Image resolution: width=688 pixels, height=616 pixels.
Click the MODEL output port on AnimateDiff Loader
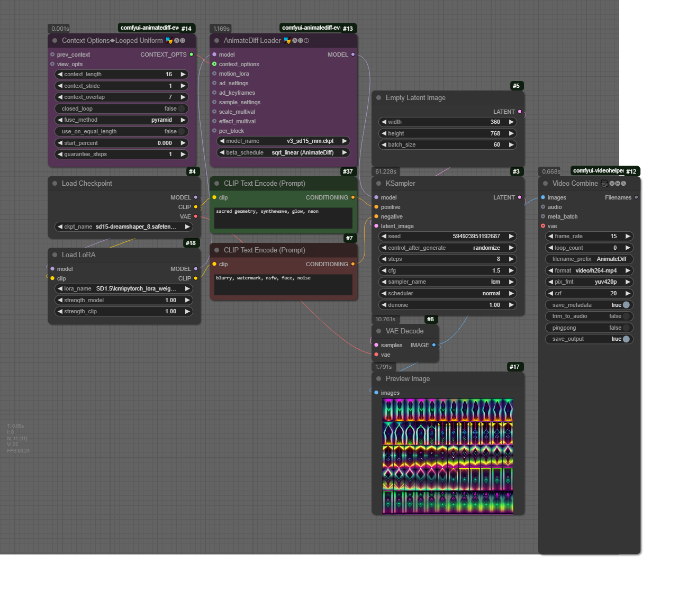point(353,55)
